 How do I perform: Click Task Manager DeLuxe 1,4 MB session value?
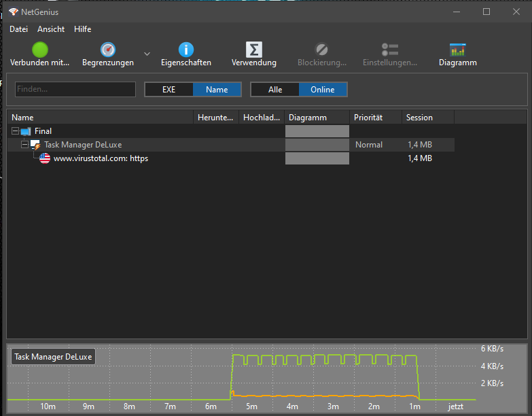(x=420, y=145)
